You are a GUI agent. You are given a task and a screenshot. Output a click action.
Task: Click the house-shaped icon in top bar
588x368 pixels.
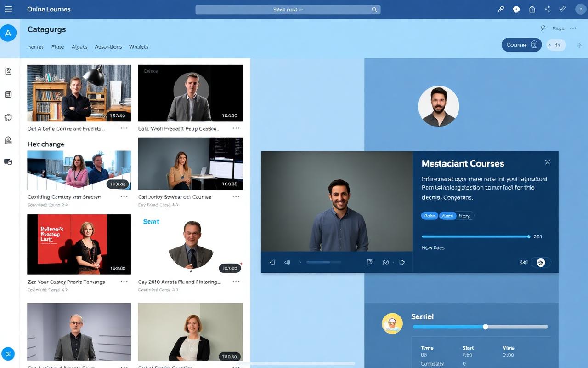[x=532, y=9]
